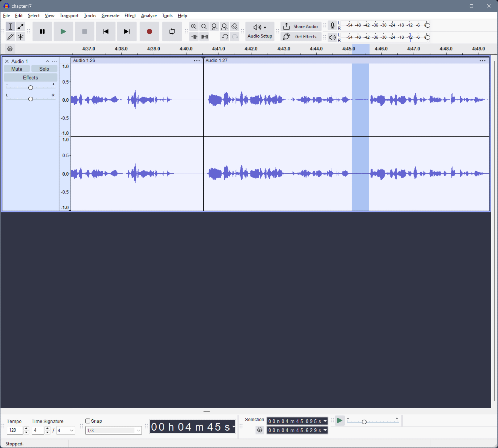This screenshot has height=448, width=498.
Task: Skip to end of project
Action: [x=126, y=32]
